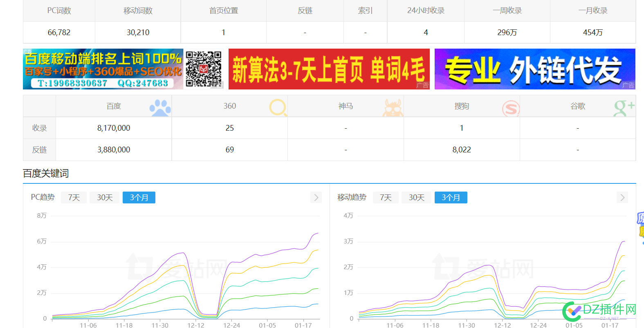Expand the PC趋势 chart with the right arrow
The width and height of the screenshot is (644, 328).
point(316,198)
